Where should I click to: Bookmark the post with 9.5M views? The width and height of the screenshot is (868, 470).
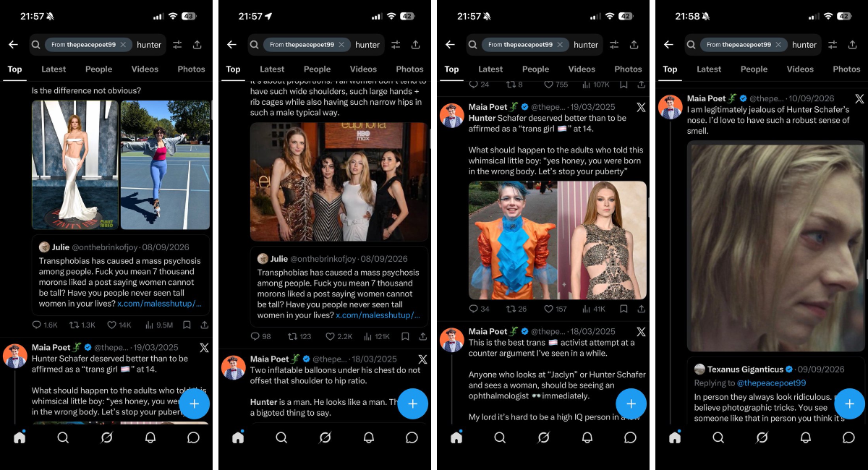tap(187, 325)
